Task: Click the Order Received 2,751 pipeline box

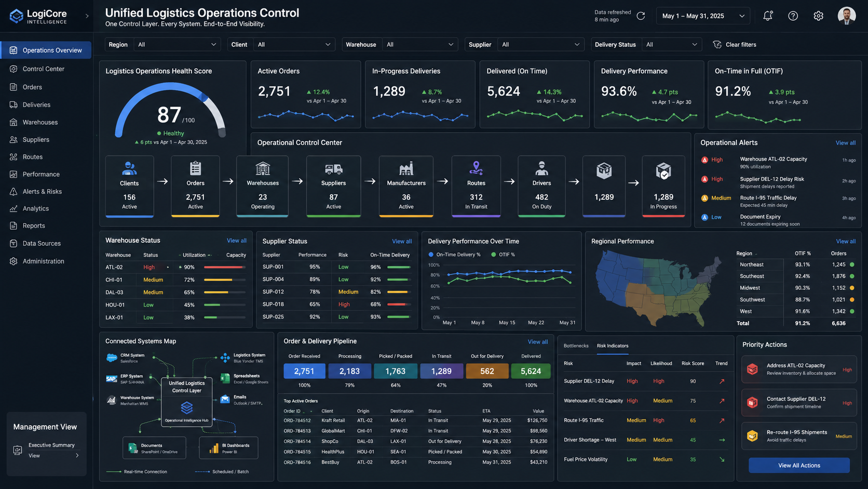Action: [304, 371]
